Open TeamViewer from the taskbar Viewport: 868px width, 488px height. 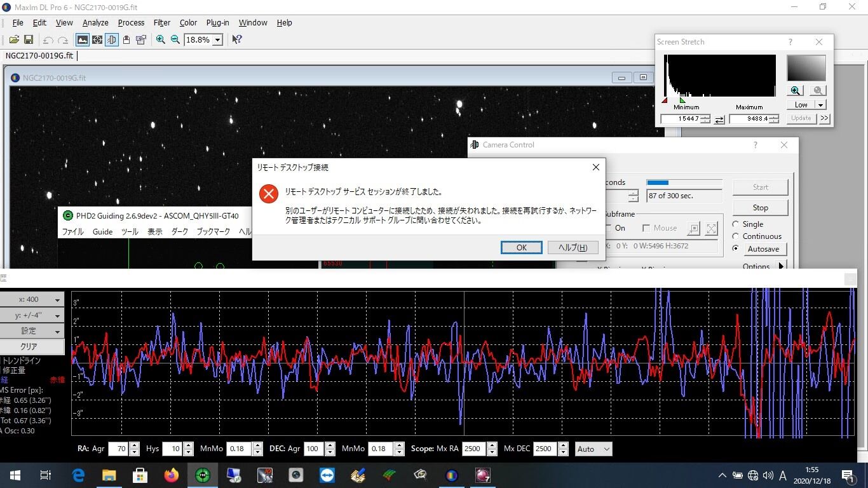pyautogui.click(x=327, y=475)
